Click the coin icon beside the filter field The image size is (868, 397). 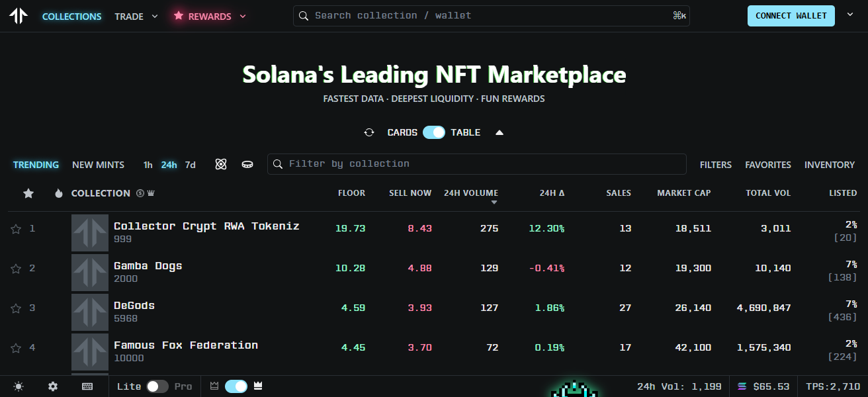pos(247,164)
